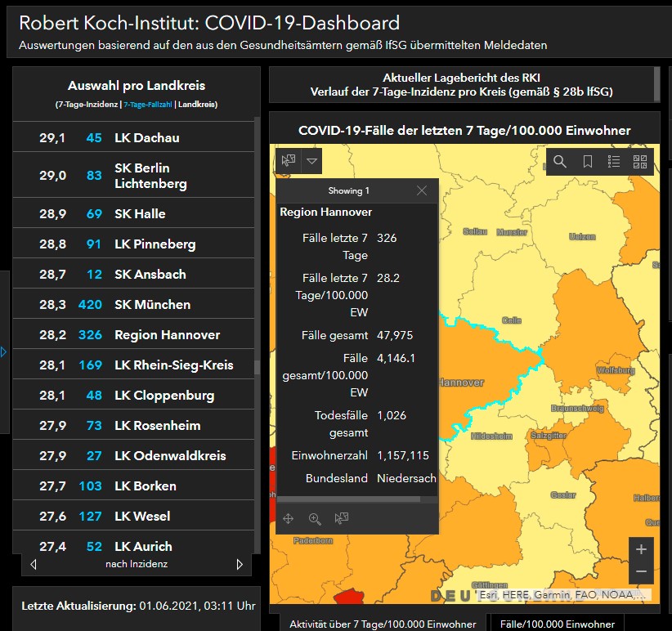Open the map search magnifier
Screen dimensions: 672x631
click(x=560, y=162)
